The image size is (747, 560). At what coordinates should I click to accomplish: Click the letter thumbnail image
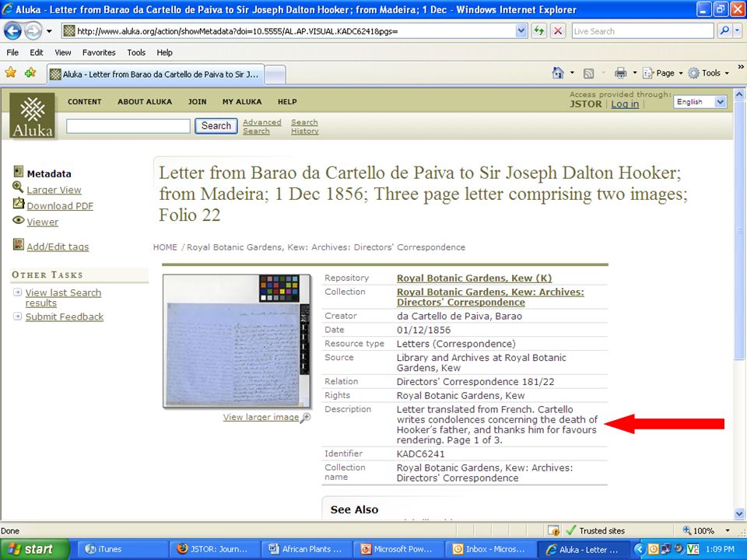coord(237,341)
